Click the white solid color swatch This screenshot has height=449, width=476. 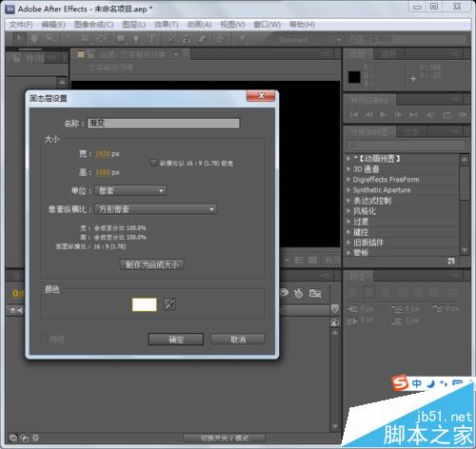coord(145,304)
